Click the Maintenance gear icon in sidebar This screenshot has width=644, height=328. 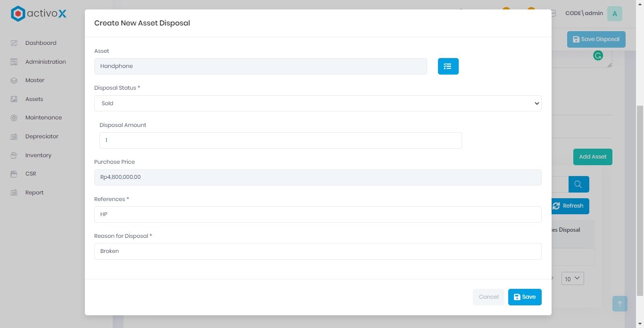coord(14,118)
